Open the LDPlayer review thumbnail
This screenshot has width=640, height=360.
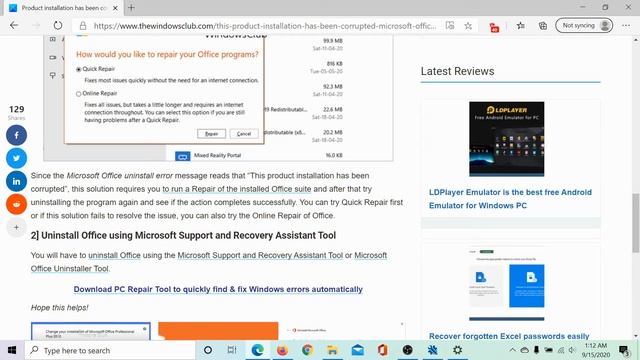(507, 139)
